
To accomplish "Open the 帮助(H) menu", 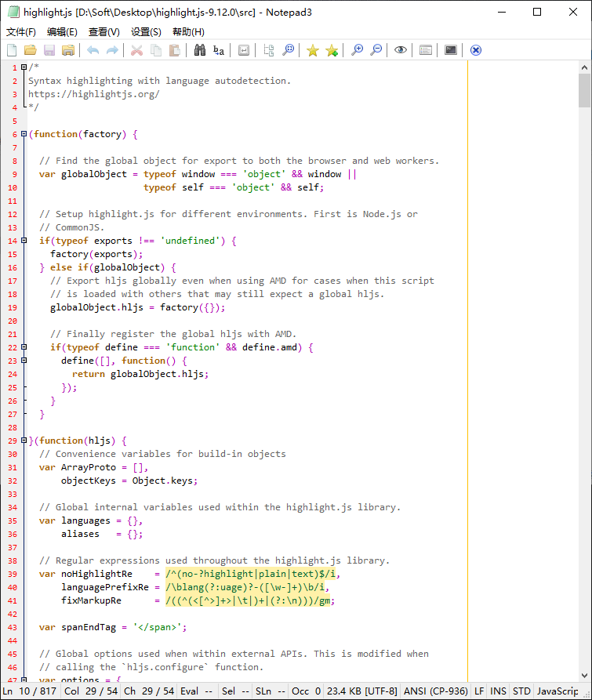I will pyautogui.click(x=188, y=32).
